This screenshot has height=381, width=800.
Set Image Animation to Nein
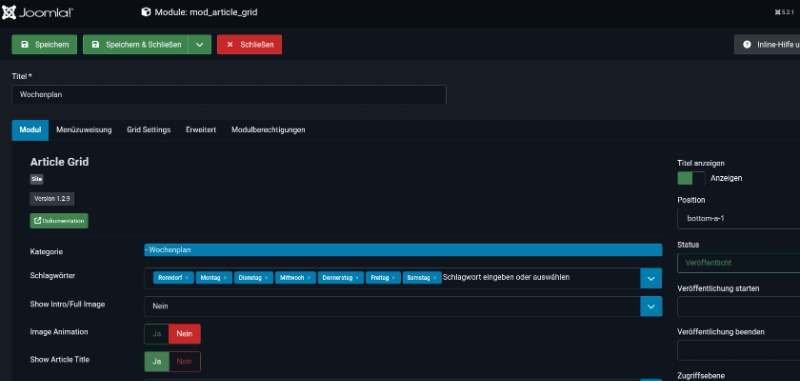pyautogui.click(x=185, y=334)
